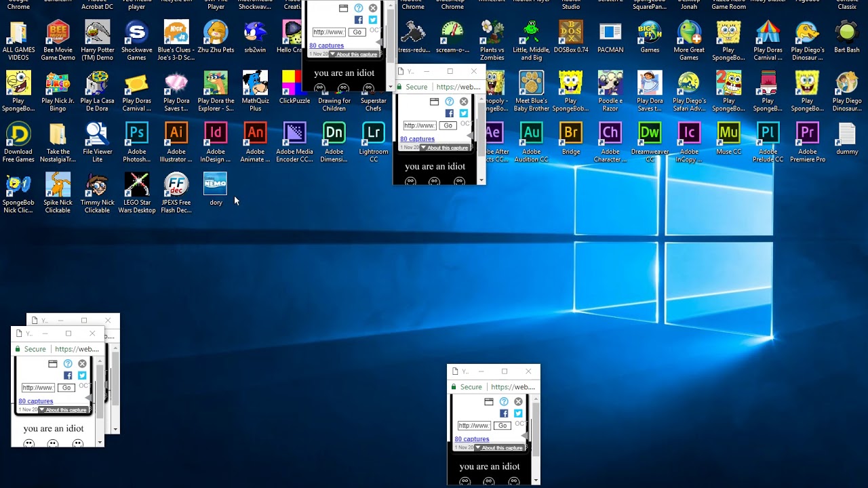Image resolution: width=868 pixels, height=488 pixels.
Task: Open the Bee Movie Game Demo icon
Action: (x=58, y=41)
